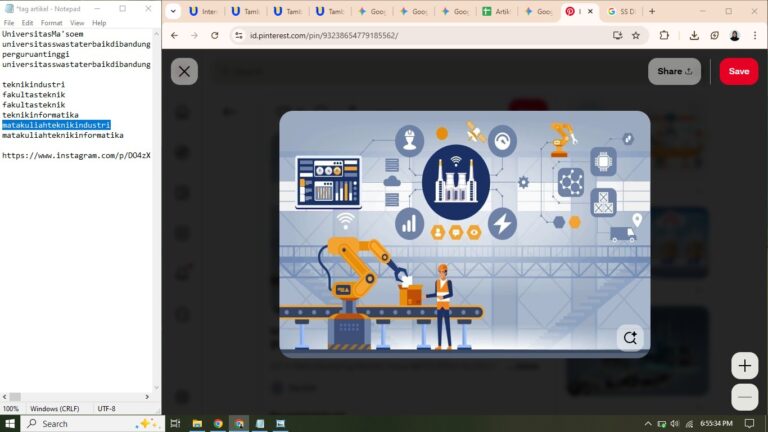
Task: Open Chrome three-dot menu
Action: (x=755, y=35)
